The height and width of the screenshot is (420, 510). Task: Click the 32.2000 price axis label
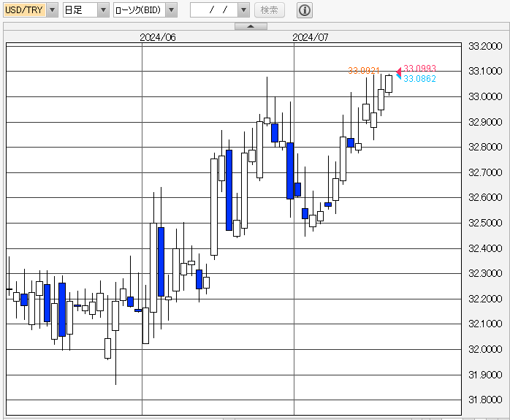[x=485, y=299]
